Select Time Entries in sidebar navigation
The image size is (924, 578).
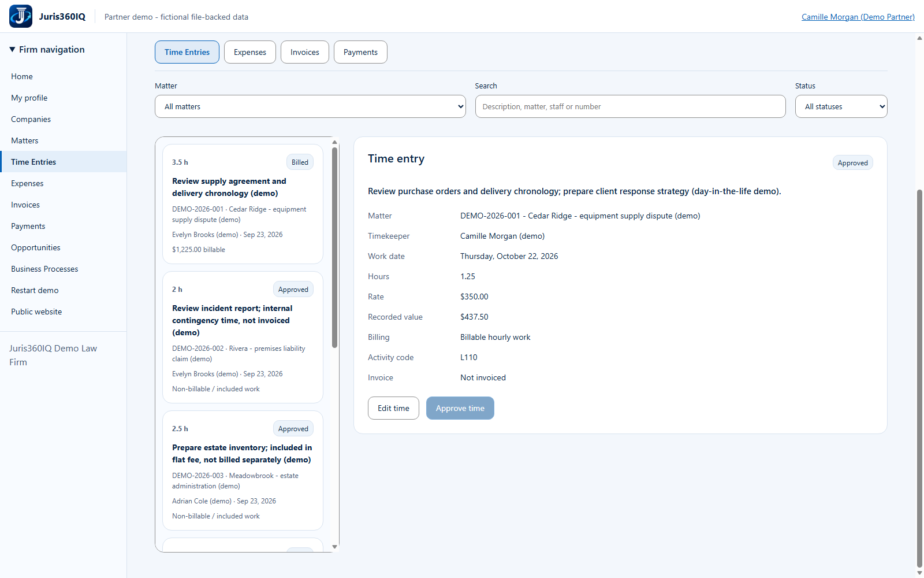click(64, 162)
